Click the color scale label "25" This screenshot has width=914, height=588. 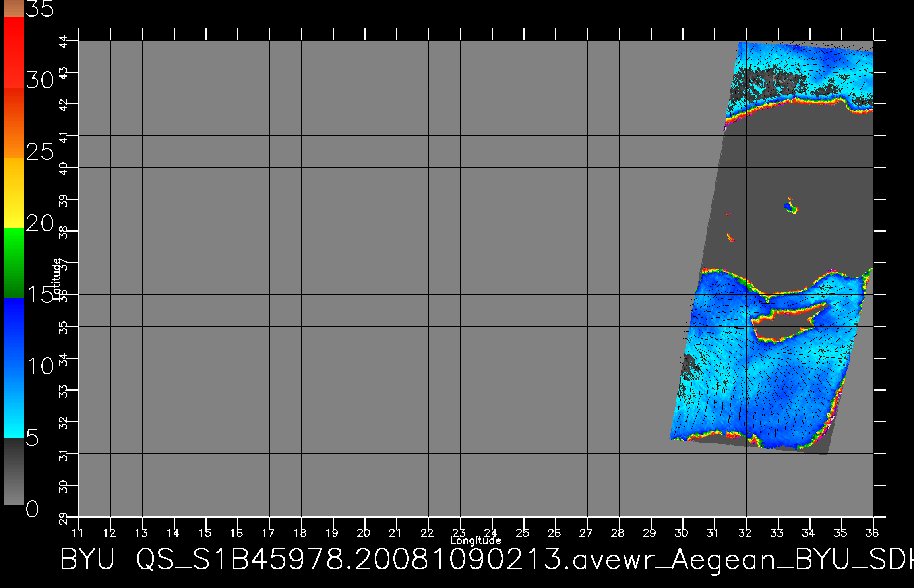(x=40, y=152)
